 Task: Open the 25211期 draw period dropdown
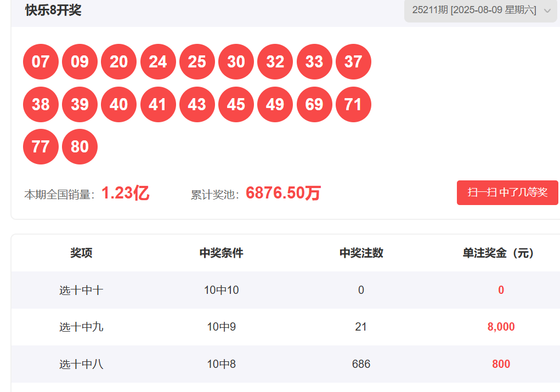click(x=480, y=10)
